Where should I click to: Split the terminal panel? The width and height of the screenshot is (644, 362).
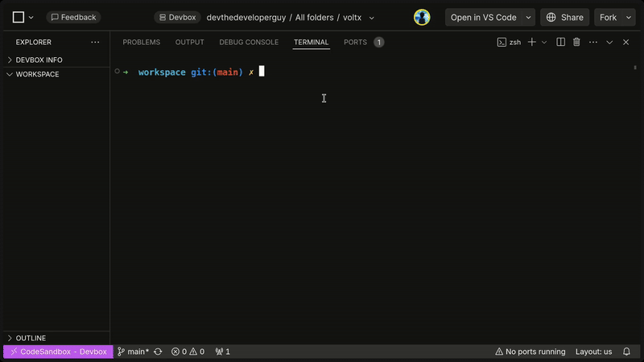pyautogui.click(x=560, y=42)
